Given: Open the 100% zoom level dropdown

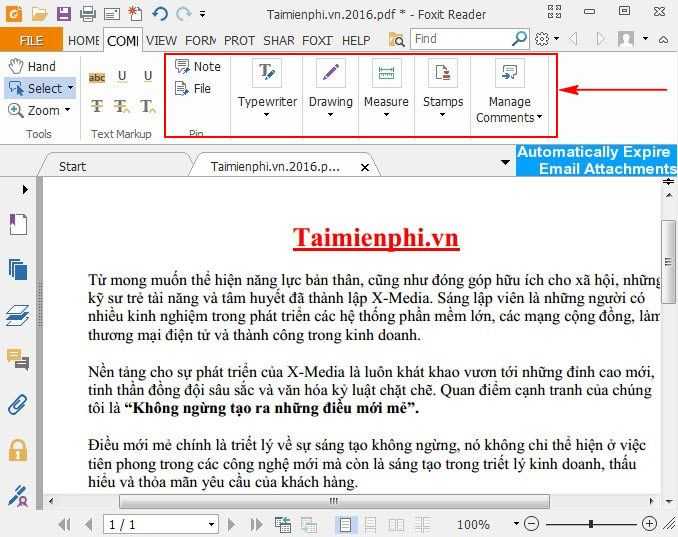Looking at the screenshot, I should (x=516, y=524).
